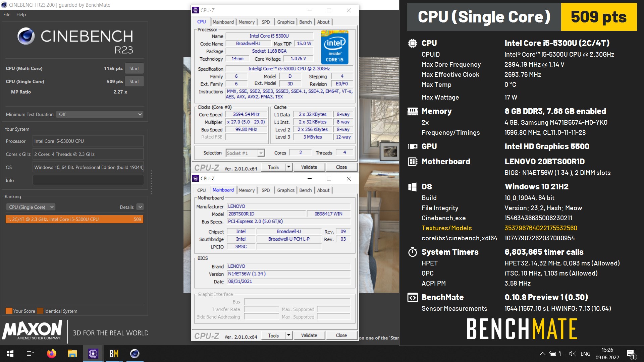644x362 pixels.
Task: Open Bench tab in bottom CPU-Z window
Action: [x=306, y=190]
